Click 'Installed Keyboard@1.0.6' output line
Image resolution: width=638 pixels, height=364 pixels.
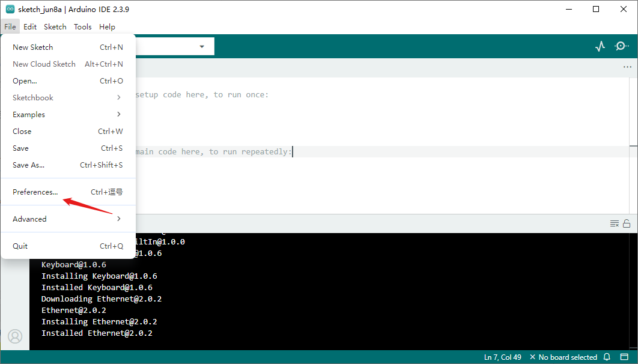click(97, 288)
